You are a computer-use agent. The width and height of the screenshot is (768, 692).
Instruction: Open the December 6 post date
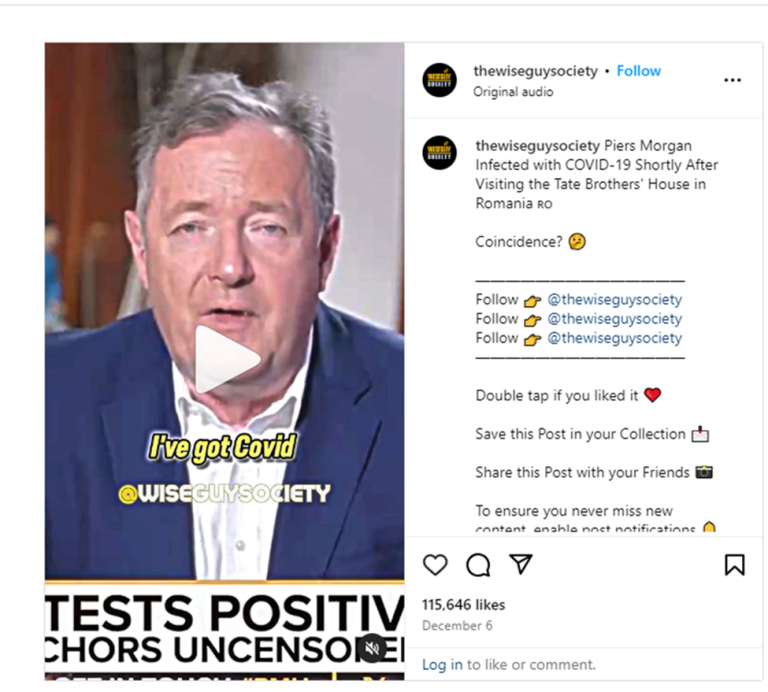click(457, 626)
